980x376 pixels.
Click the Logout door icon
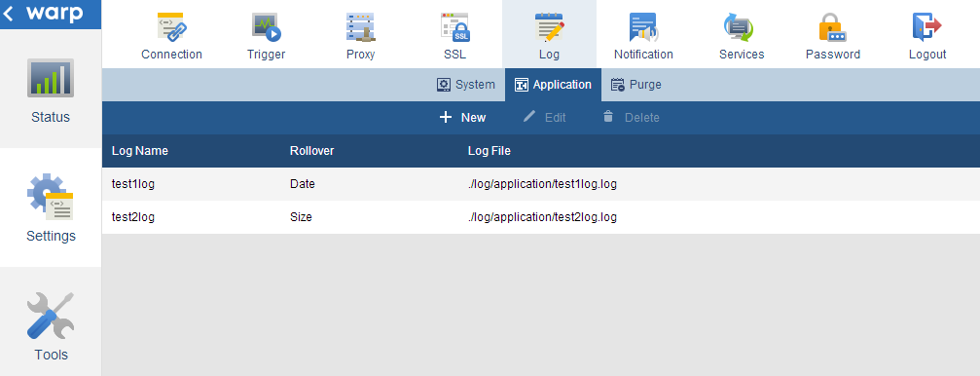927,27
